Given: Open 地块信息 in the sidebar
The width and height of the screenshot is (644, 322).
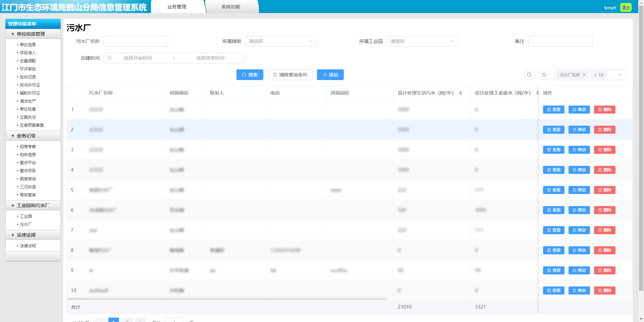Looking at the screenshot, I should coord(28,154).
